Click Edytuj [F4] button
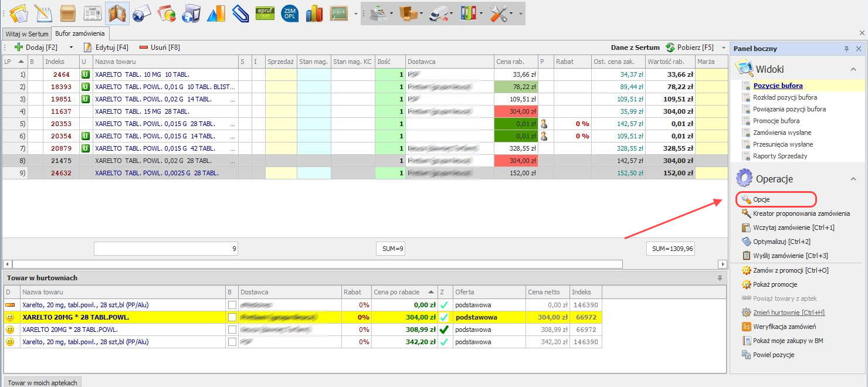The width and height of the screenshot is (868, 387). click(106, 47)
